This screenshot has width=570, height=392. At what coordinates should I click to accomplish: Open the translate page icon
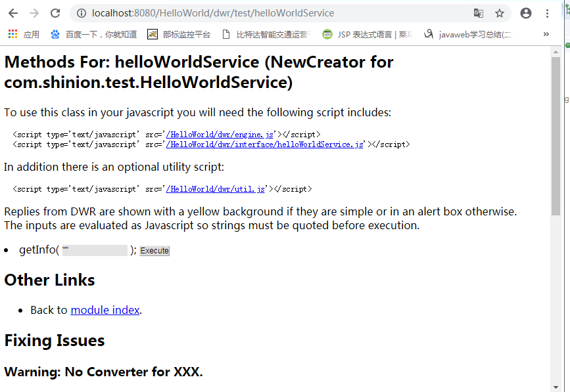tap(479, 13)
